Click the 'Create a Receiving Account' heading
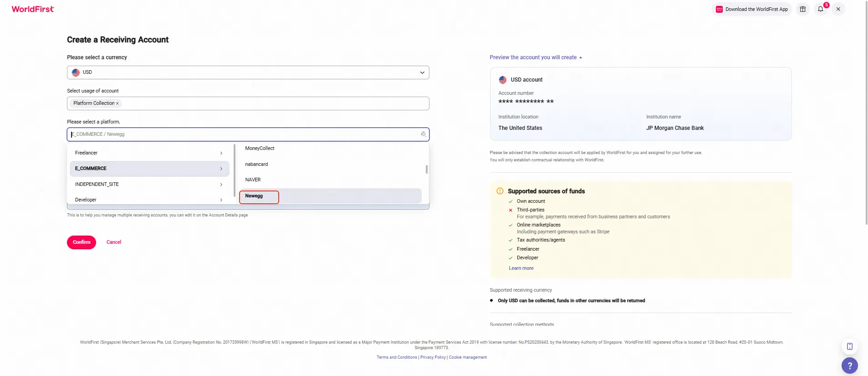Viewport: 868px width, 376px height. click(117, 40)
